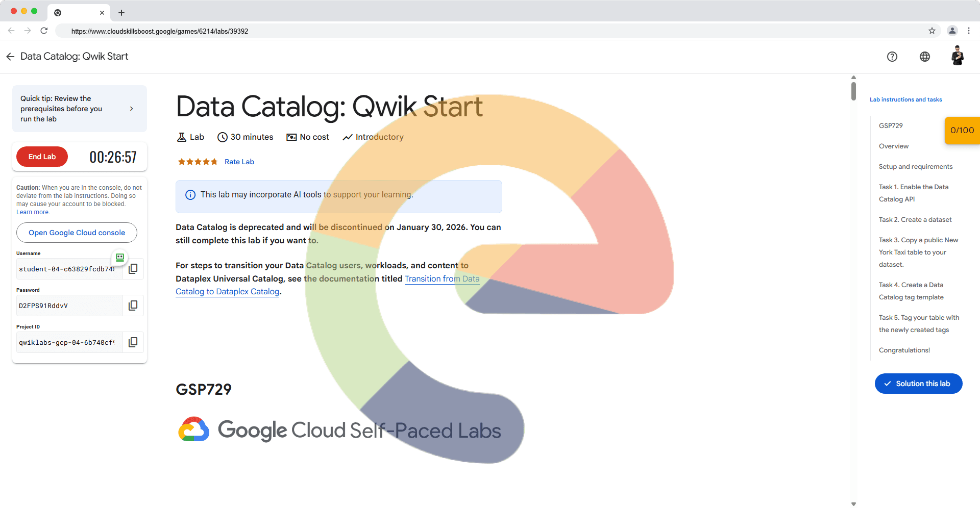Copy the password to clipboard

pyautogui.click(x=133, y=306)
